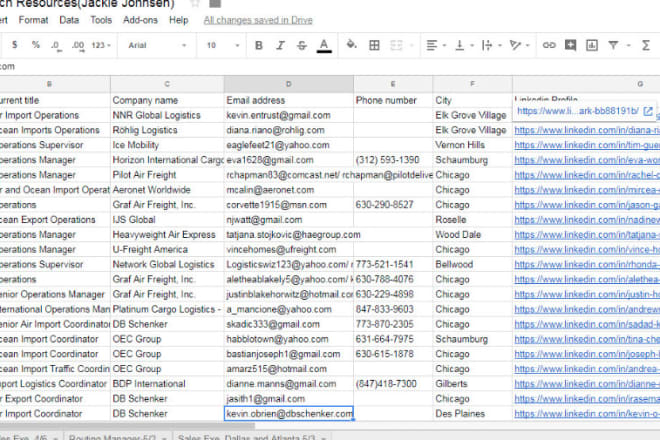The height and width of the screenshot is (440, 660).
Task: Open the LinkedIn link in the BDP International row
Action: coord(587,384)
